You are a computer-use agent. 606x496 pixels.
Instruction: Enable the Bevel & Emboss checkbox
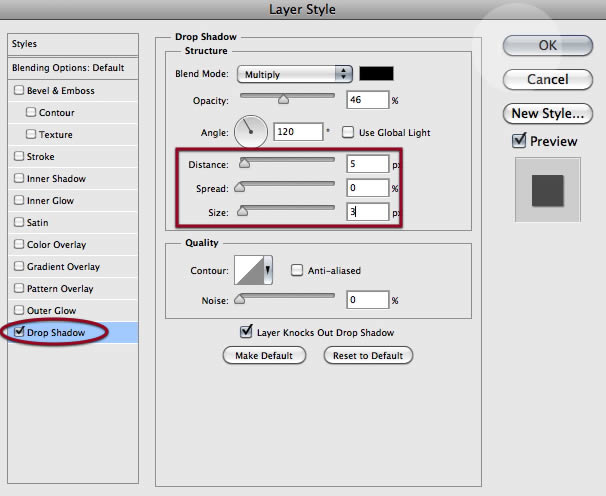(19, 90)
